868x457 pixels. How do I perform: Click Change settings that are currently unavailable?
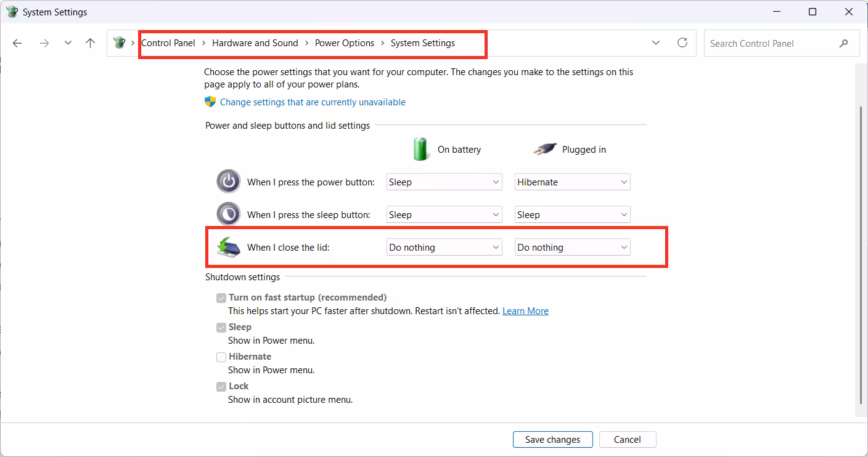pos(313,102)
